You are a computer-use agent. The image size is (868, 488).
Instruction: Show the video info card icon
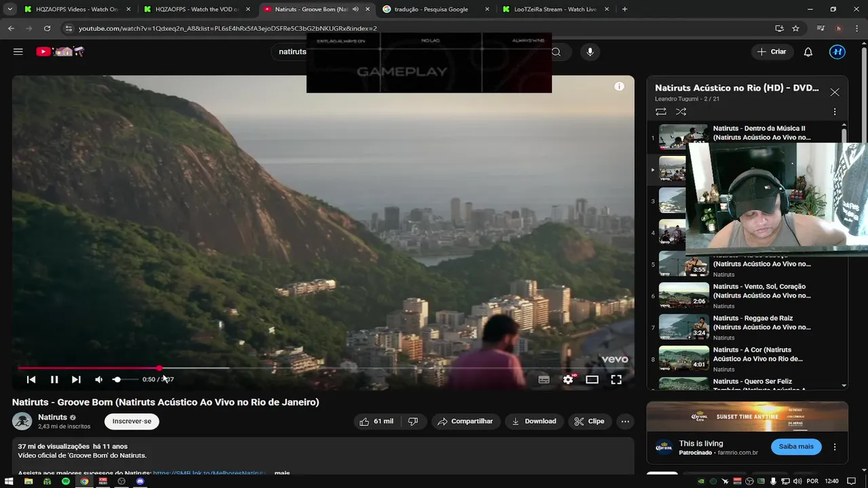click(619, 87)
